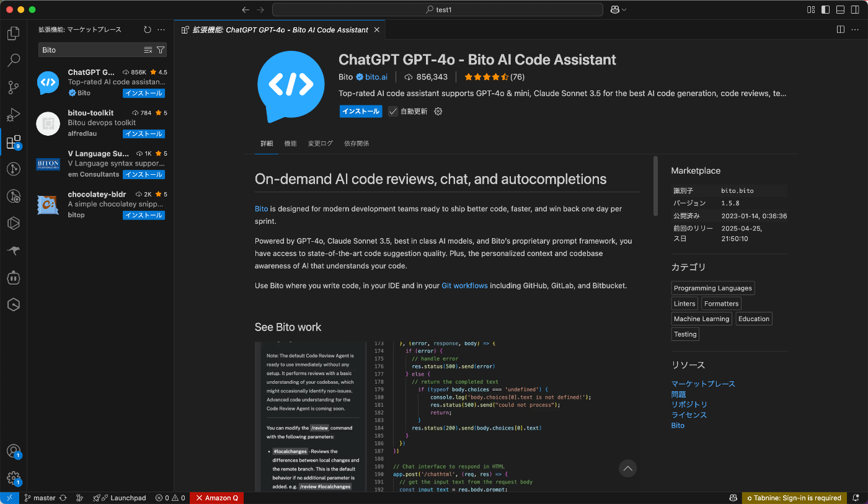The height and width of the screenshot is (504, 868).
Task: Open the Bito link in the description
Action: click(262, 209)
